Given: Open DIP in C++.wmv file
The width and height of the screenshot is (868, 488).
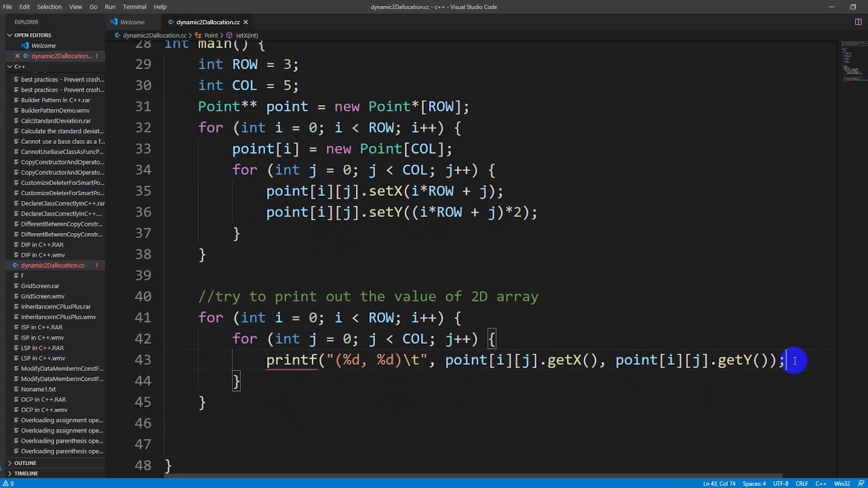Looking at the screenshot, I should (43, 255).
